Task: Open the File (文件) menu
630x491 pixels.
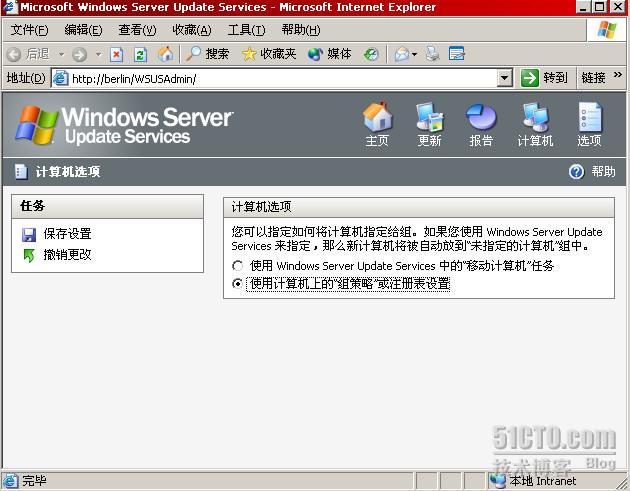Action: 29,30
